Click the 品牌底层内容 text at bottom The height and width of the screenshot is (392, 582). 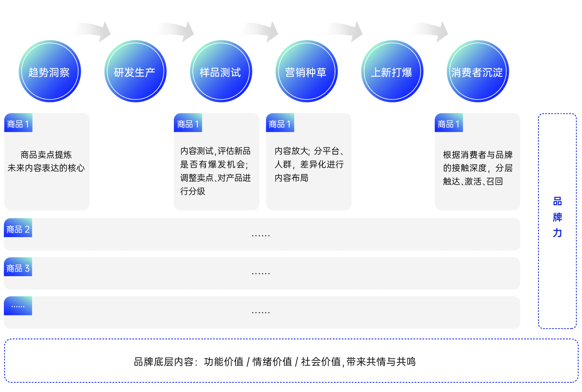[x=274, y=362]
